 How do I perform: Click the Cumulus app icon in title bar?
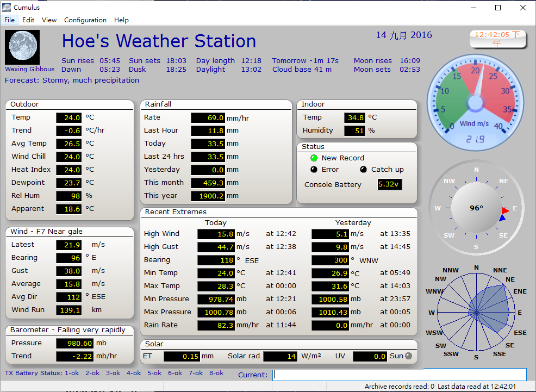7,8
